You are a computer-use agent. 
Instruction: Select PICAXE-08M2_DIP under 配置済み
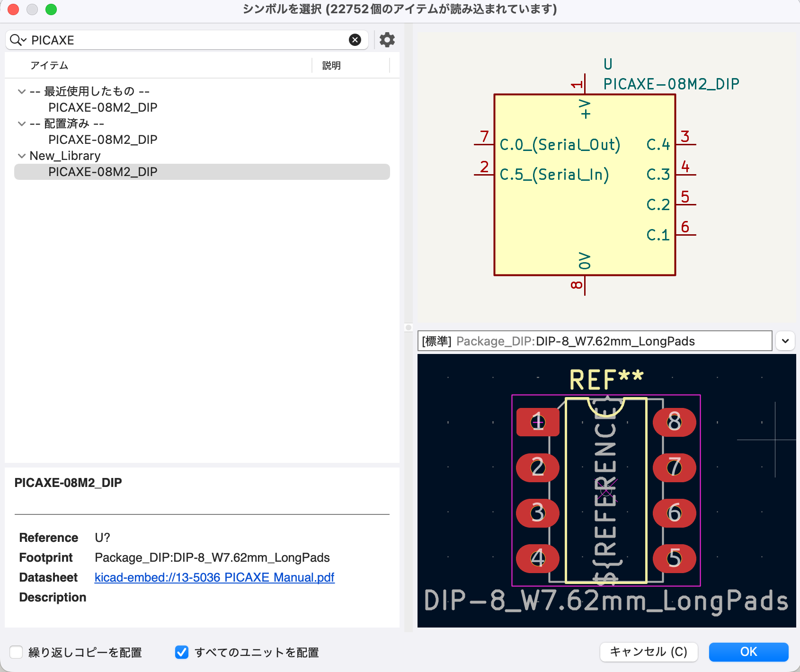pos(103,140)
